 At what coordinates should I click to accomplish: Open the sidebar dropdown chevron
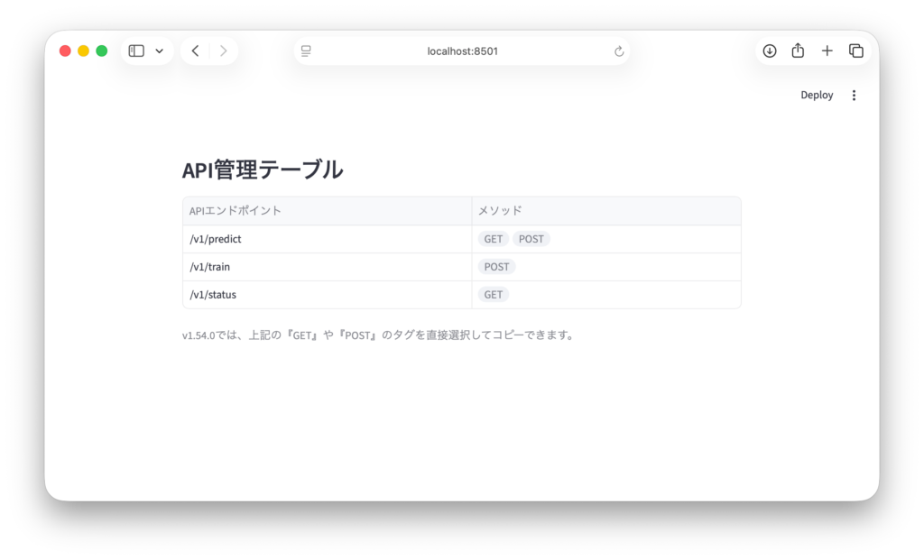pyautogui.click(x=160, y=51)
